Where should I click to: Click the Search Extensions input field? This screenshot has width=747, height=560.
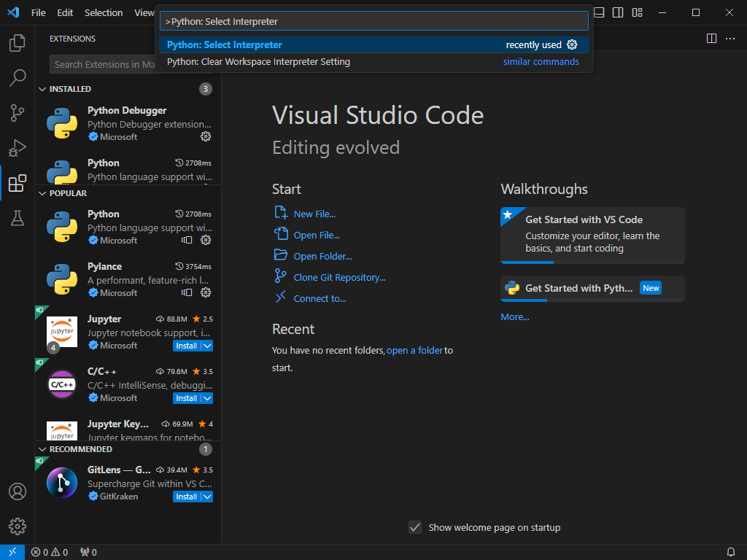[x=102, y=64]
